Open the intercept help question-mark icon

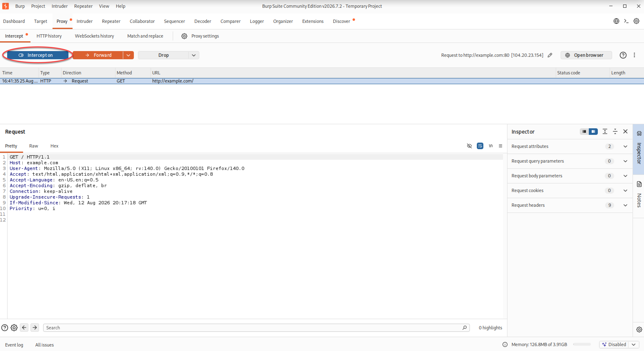tap(623, 55)
